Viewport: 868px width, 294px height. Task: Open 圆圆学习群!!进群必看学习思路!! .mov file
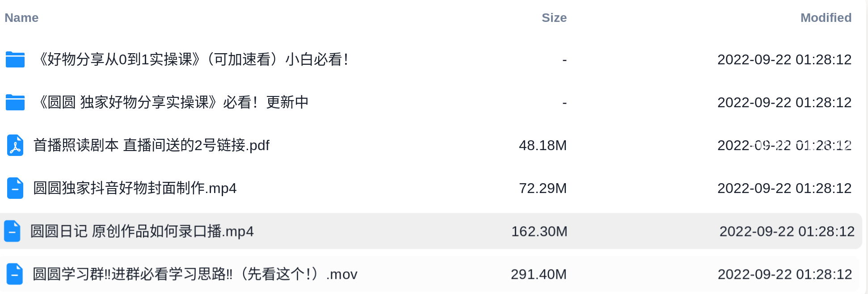point(195,274)
